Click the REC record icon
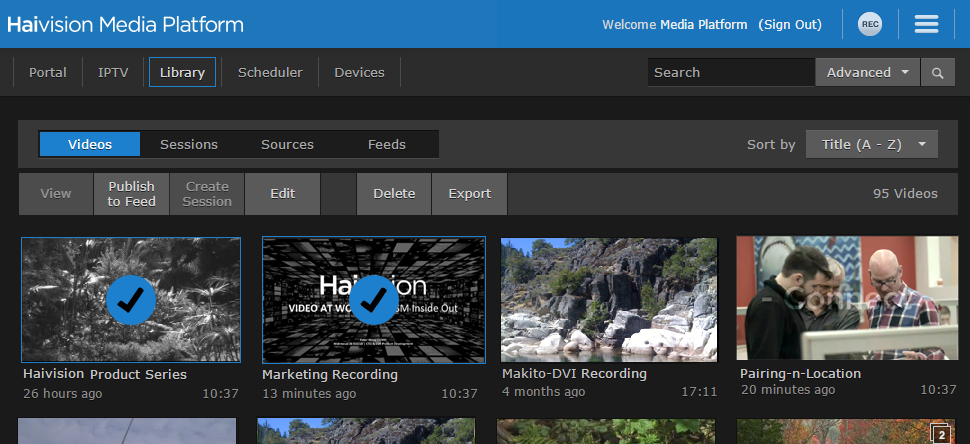This screenshot has height=444, width=970. [x=870, y=24]
